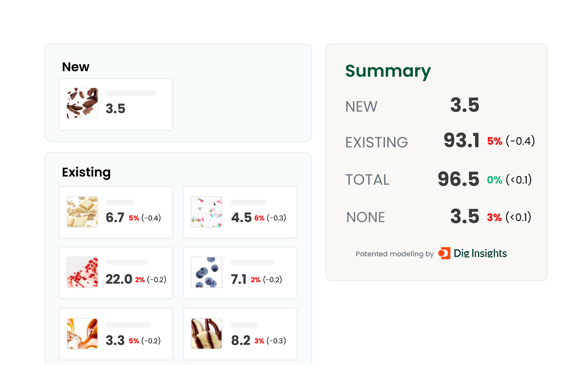Click the Existing section heading
The height and width of the screenshot is (366, 588).
[x=86, y=172]
